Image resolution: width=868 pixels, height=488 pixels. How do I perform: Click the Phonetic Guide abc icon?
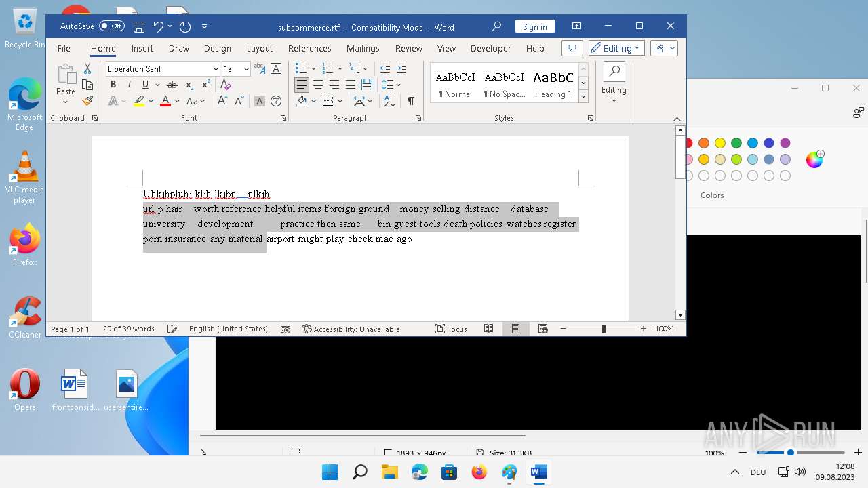click(260, 68)
